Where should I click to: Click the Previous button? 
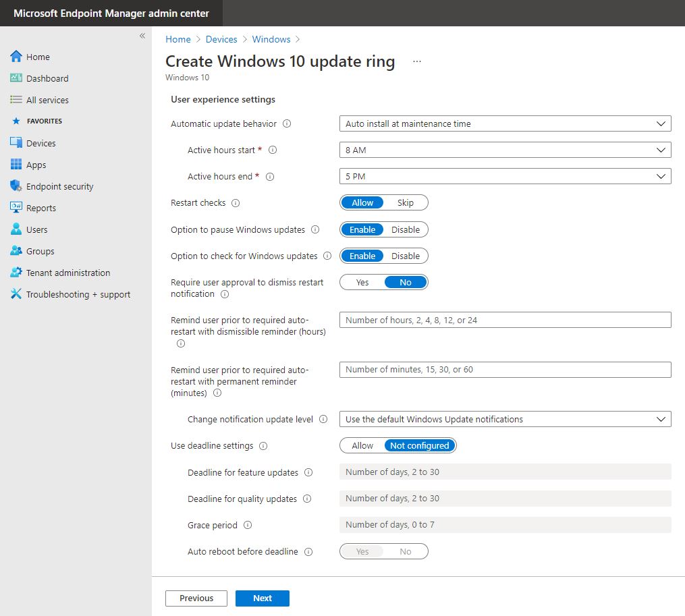[x=196, y=598]
